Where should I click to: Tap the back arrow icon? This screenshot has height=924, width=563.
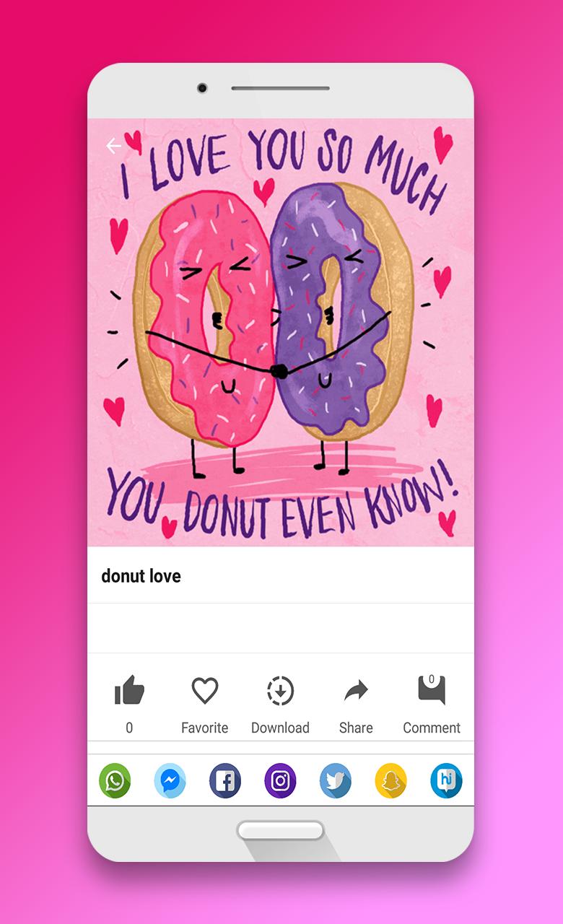113,146
